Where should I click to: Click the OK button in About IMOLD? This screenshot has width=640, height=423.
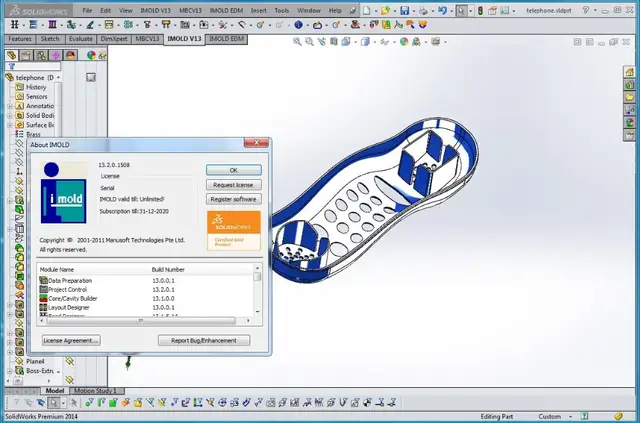[x=233, y=170]
